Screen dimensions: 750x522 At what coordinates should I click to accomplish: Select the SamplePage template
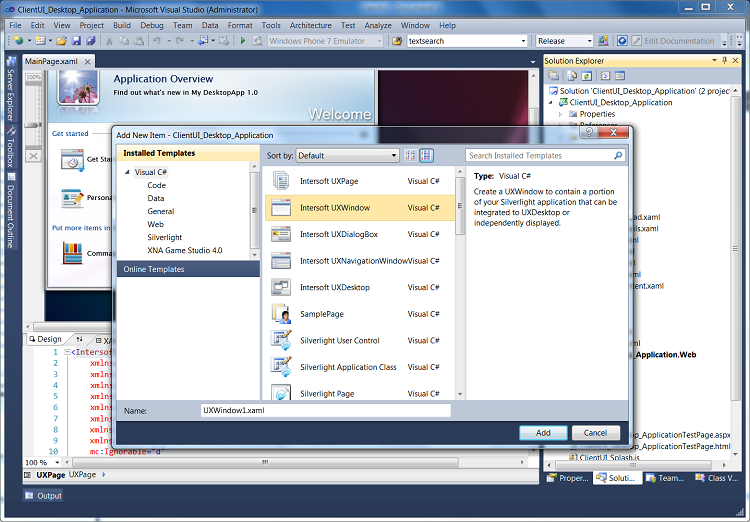pos(359,314)
